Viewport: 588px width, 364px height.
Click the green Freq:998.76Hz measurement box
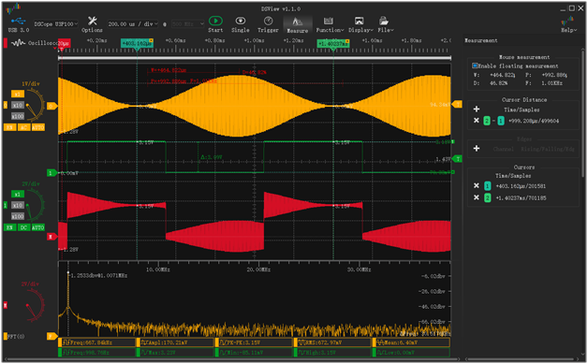click(x=96, y=353)
